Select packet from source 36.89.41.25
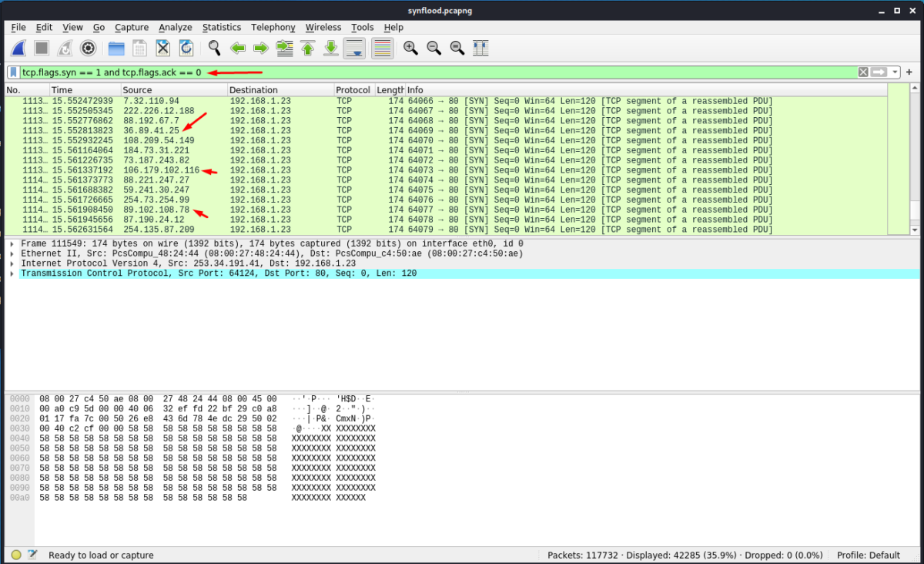The height and width of the screenshot is (564, 924). coord(446,131)
